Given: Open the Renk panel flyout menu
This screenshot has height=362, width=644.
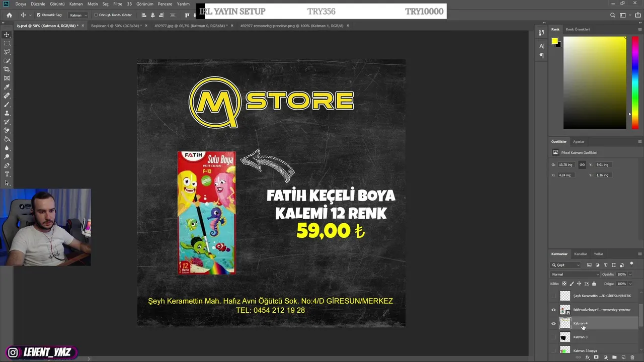Looking at the screenshot, I should [x=639, y=29].
